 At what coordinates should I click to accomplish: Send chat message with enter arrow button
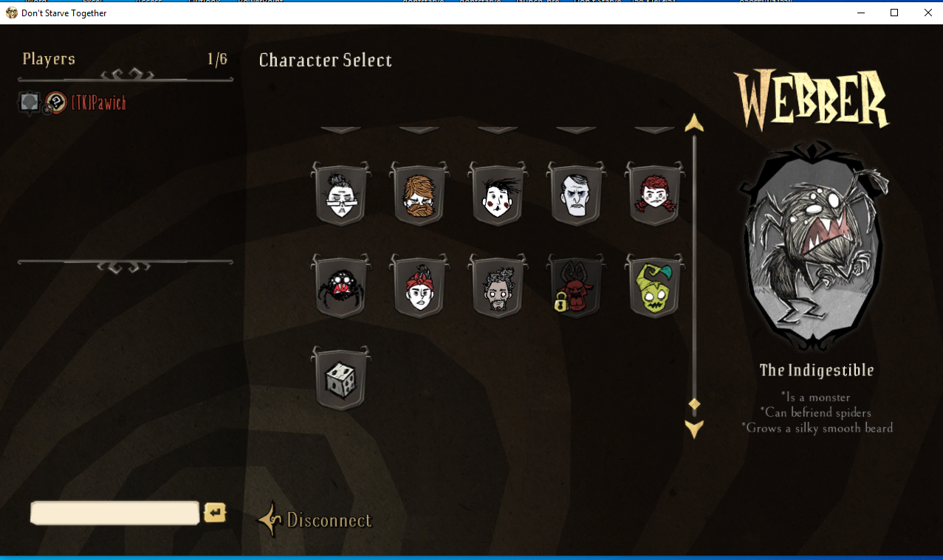[x=215, y=512]
